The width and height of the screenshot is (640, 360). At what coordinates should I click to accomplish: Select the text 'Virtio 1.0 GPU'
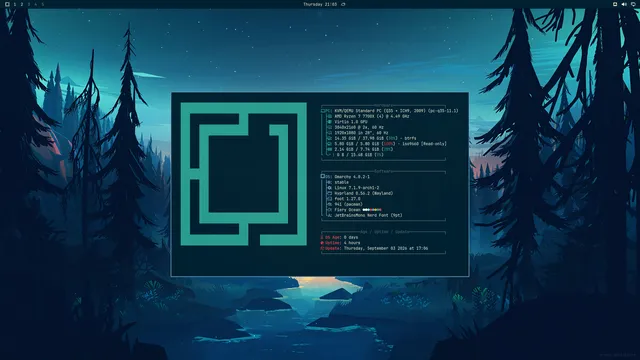coord(351,122)
